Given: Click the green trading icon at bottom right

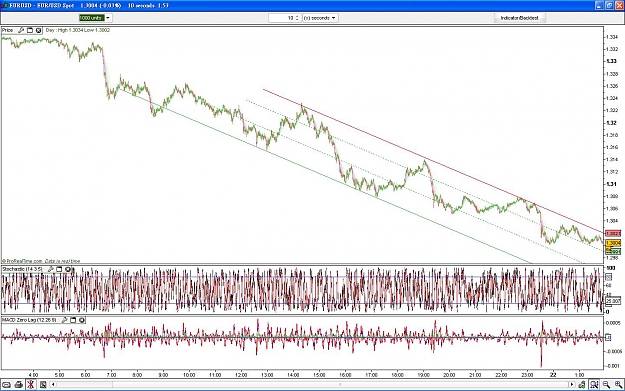Looking at the screenshot, I should pos(582,385).
